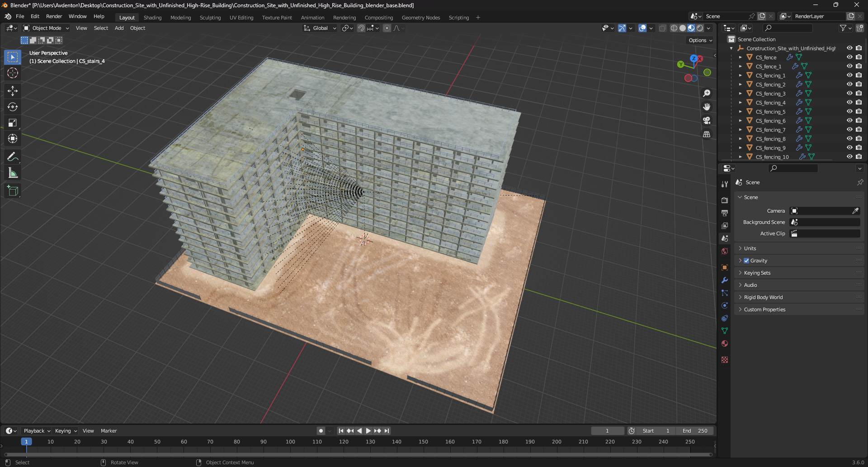Switch to the UV Editing workspace tab
The height and width of the screenshot is (467, 868).
(x=241, y=18)
